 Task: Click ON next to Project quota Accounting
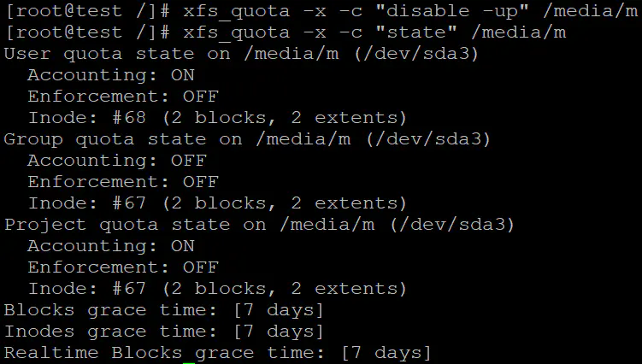coord(183,246)
